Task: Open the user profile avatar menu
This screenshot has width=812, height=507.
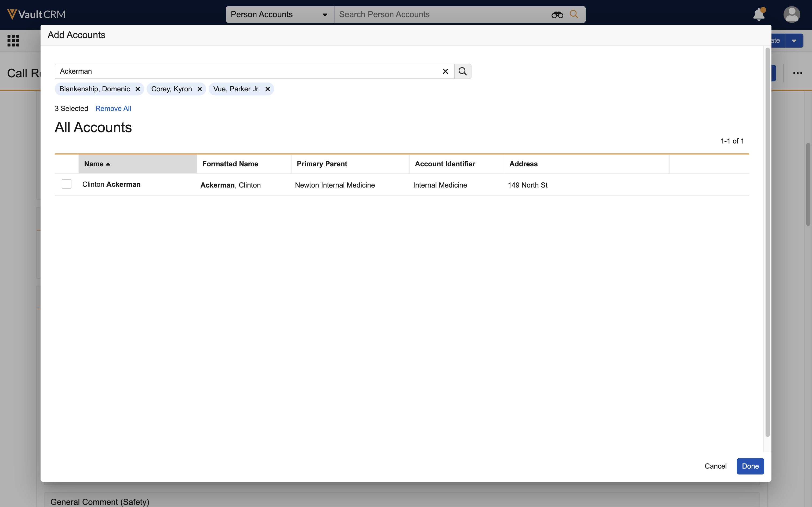Action: pyautogui.click(x=791, y=15)
